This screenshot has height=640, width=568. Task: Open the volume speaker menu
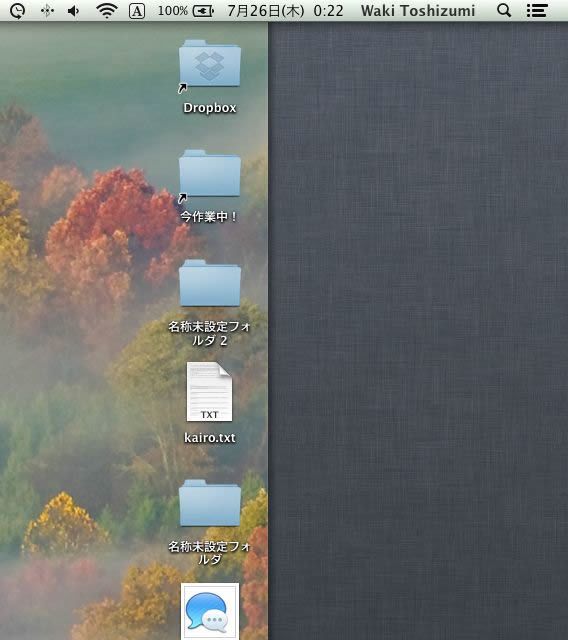pos(74,11)
